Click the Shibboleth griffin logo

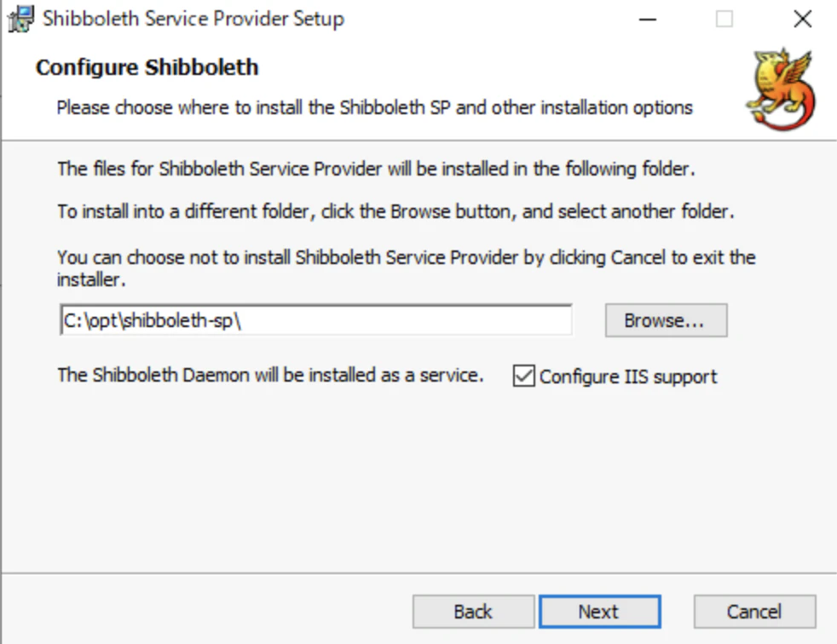(781, 89)
